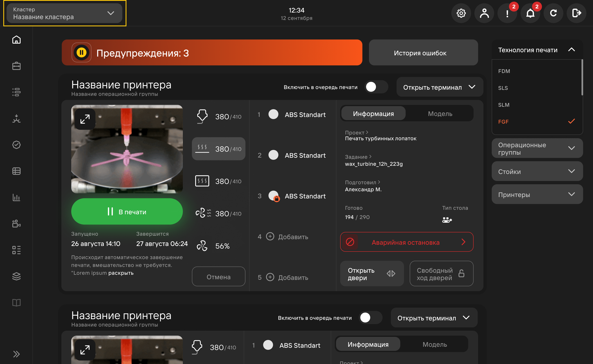This screenshot has width=593, height=364.
Task: Open first printer Открыть терминал dropdown
Action: tap(440, 87)
